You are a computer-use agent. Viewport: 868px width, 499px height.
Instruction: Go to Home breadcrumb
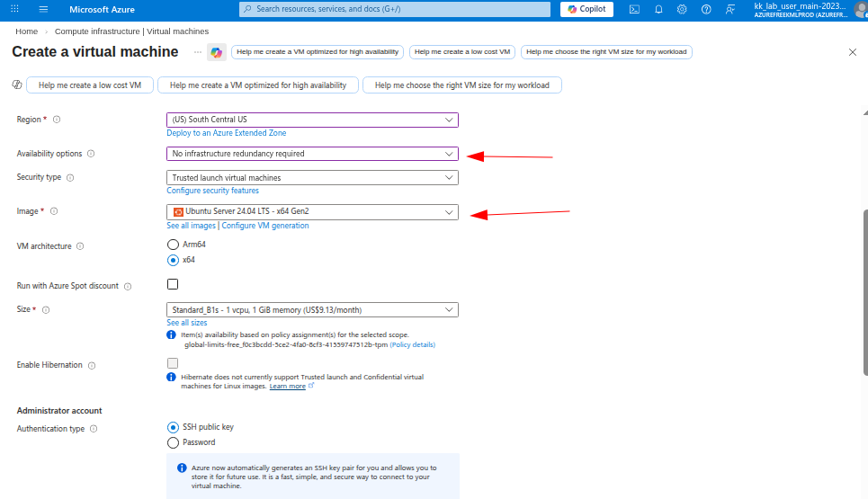[x=26, y=31]
